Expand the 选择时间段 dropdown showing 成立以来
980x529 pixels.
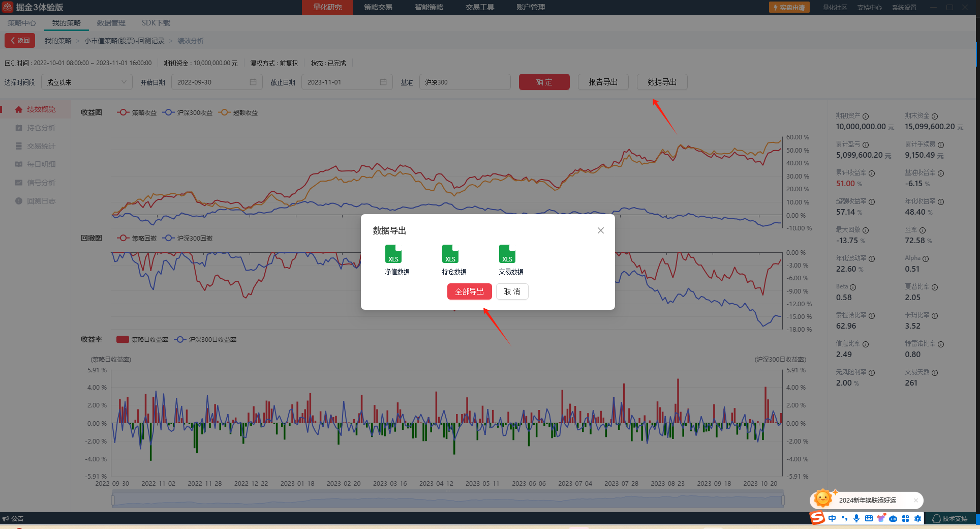(x=86, y=82)
